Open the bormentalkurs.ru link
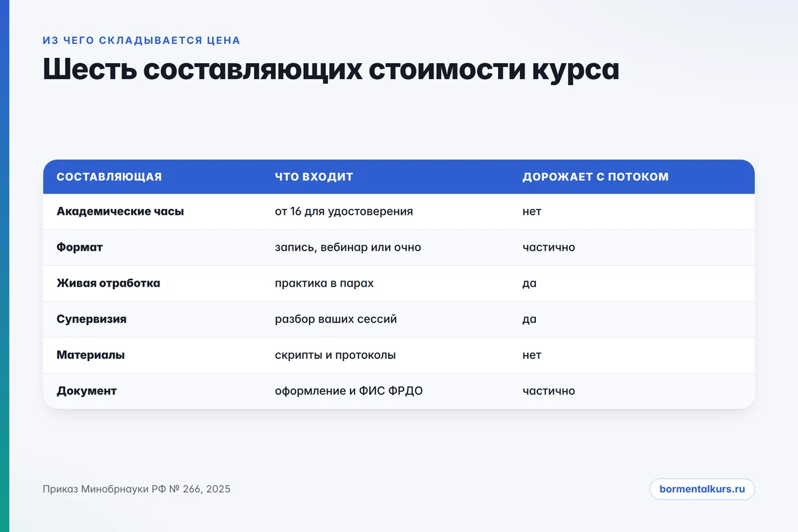The width and height of the screenshot is (798, 532). 702,489
